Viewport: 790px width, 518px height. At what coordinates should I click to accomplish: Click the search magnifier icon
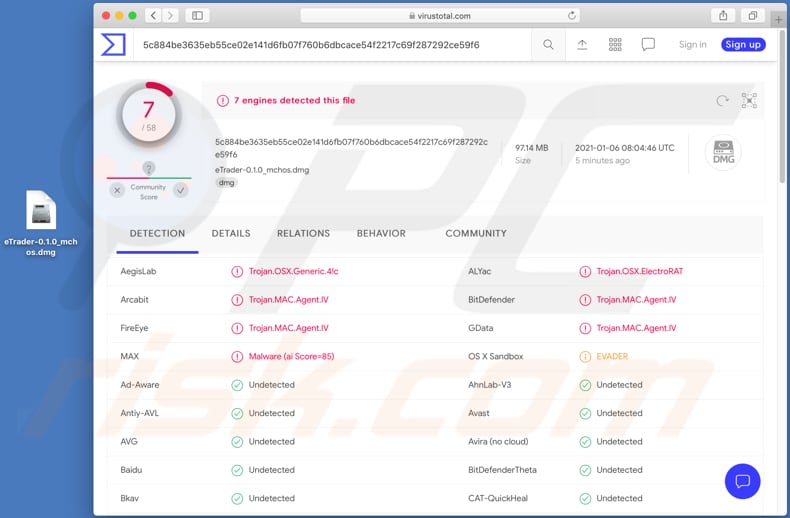pyautogui.click(x=548, y=45)
